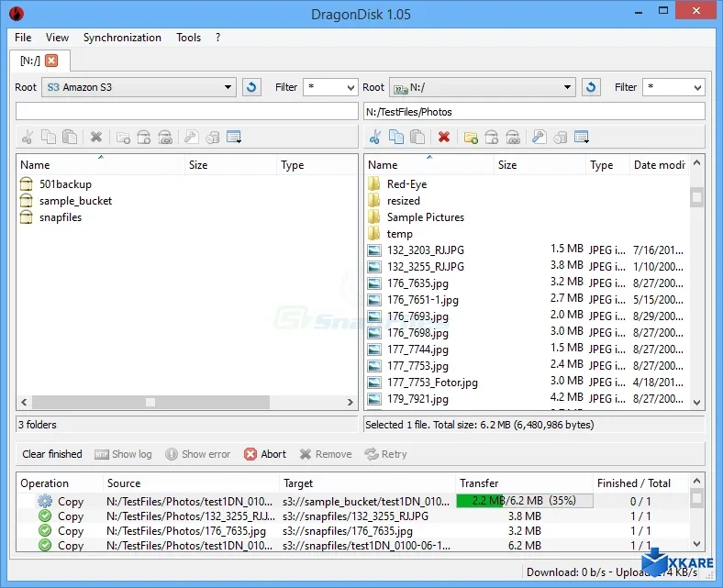This screenshot has width=723, height=588.
Task: Click the N:/TestFiles/Photos path field
Action: tap(534, 112)
